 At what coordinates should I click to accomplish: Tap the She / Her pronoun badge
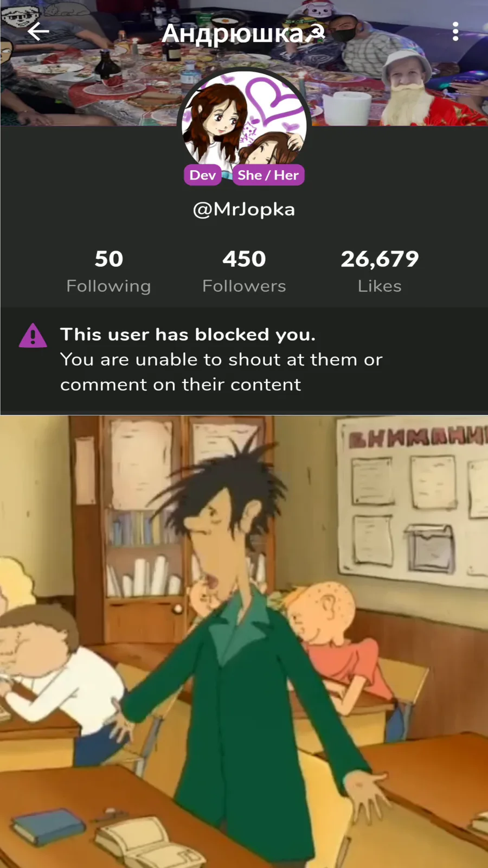268,175
